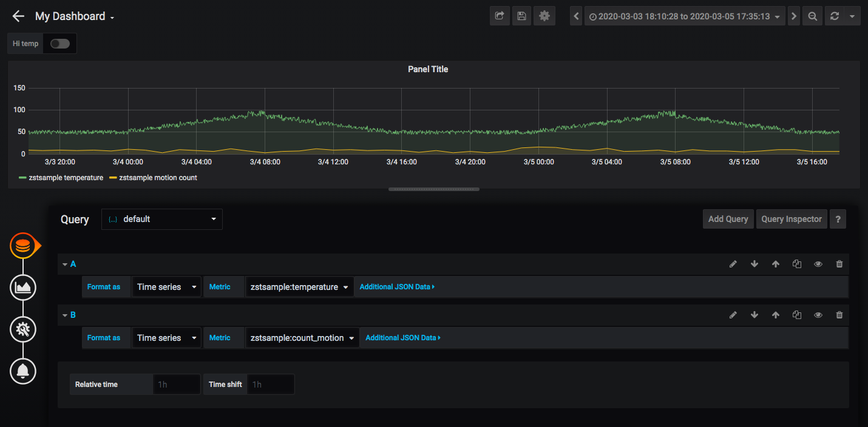Open the time range picker
Screen dimensions: 868x427
tap(684, 16)
